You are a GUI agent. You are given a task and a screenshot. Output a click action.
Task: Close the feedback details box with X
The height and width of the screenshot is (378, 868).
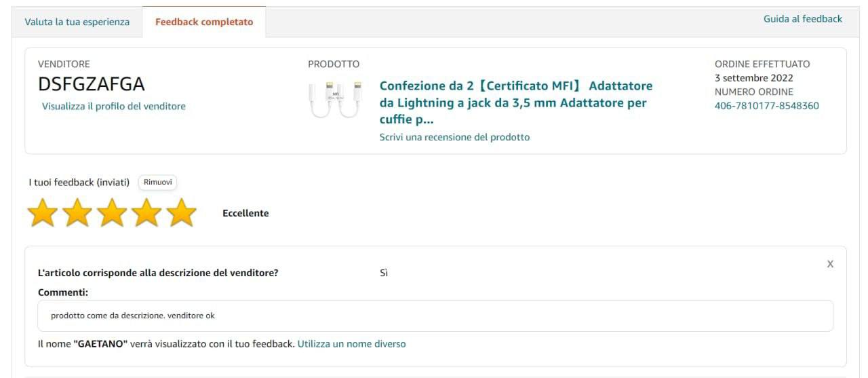click(830, 264)
